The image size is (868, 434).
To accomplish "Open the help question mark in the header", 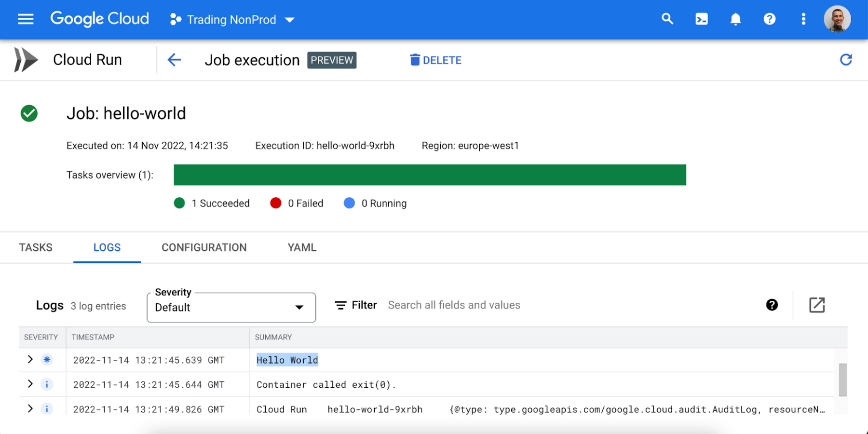I will [x=770, y=19].
